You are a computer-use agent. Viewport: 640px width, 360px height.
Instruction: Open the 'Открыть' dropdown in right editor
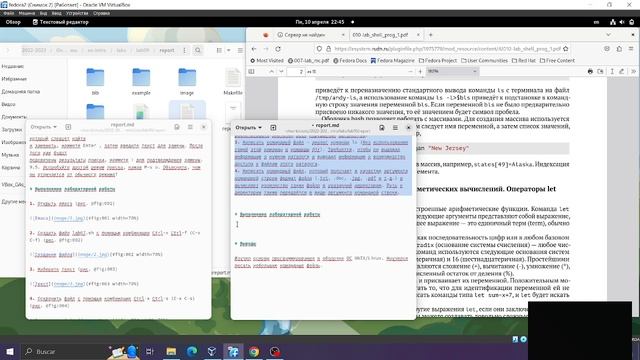(x=249, y=128)
